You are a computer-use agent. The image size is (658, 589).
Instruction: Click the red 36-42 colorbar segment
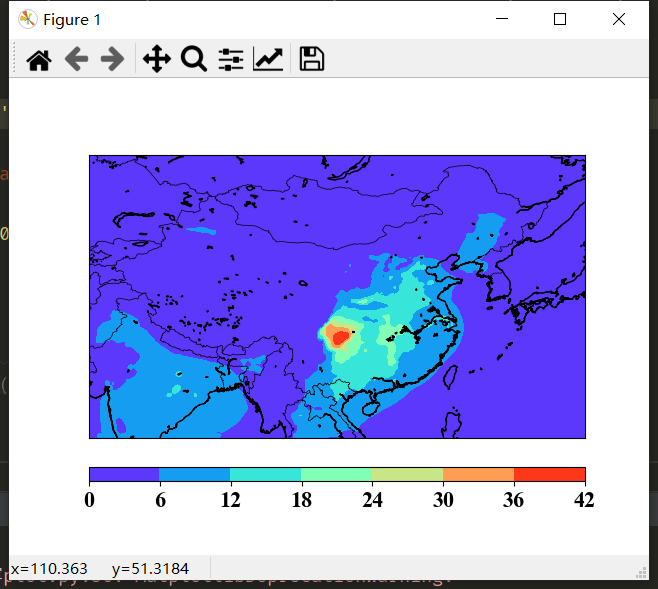pos(549,474)
